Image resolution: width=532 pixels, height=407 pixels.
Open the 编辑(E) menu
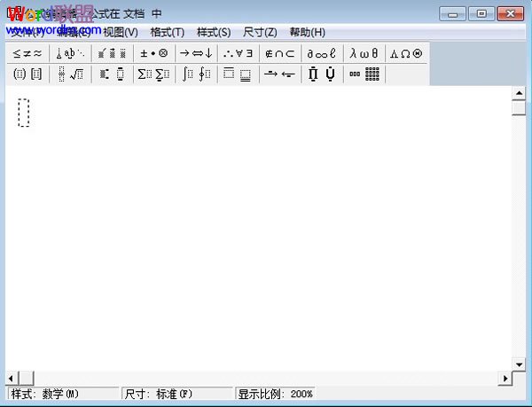[74, 33]
